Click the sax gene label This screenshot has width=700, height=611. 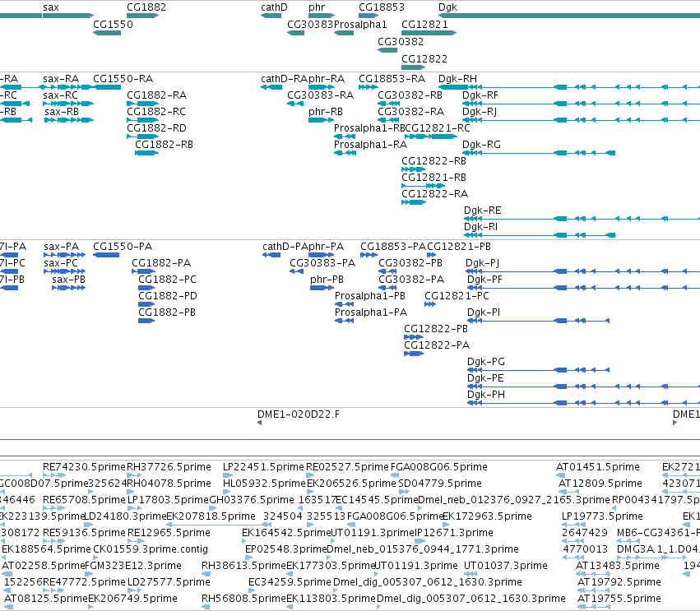(x=51, y=7)
